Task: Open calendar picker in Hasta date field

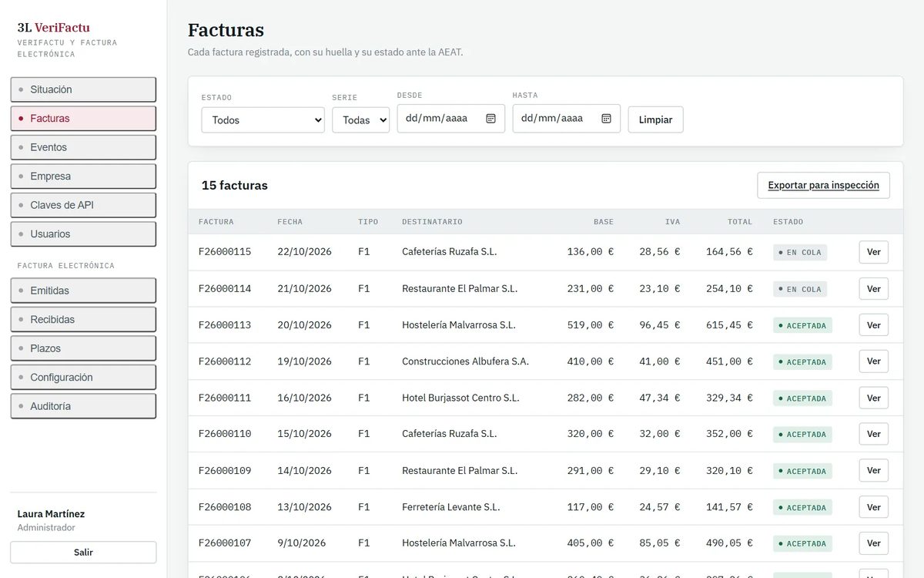Action: click(x=606, y=119)
